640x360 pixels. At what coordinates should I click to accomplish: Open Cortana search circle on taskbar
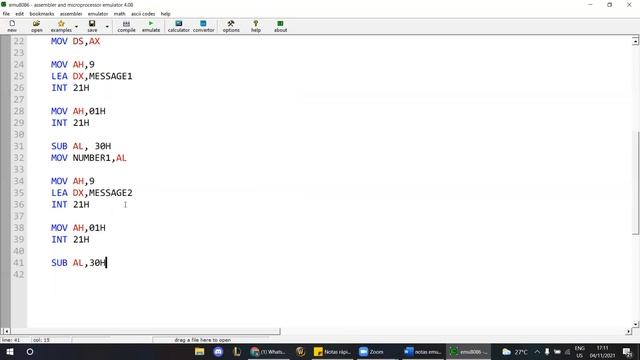(30, 351)
